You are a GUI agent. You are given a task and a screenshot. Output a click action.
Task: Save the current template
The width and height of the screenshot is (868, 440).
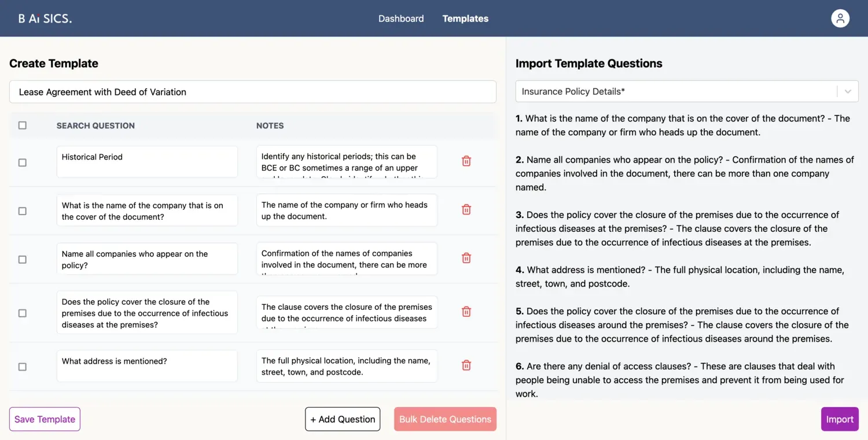pyautogui.click(x=44, y=419)
